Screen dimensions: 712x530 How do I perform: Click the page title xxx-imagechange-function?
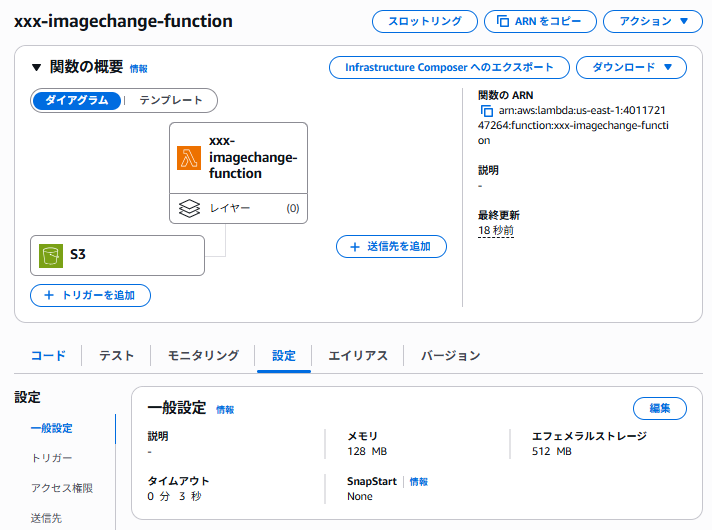123,21
